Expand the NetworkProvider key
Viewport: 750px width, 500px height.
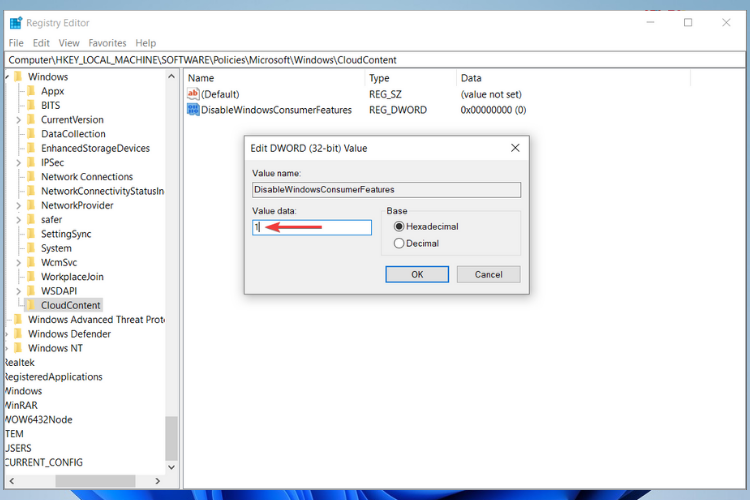tap(18, 206)
